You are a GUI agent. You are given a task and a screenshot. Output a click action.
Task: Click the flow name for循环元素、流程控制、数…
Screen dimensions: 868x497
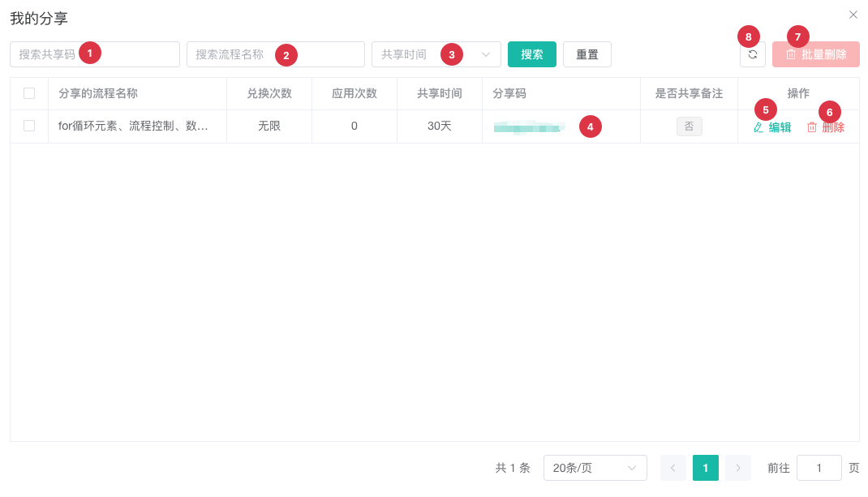coord(133,126)
